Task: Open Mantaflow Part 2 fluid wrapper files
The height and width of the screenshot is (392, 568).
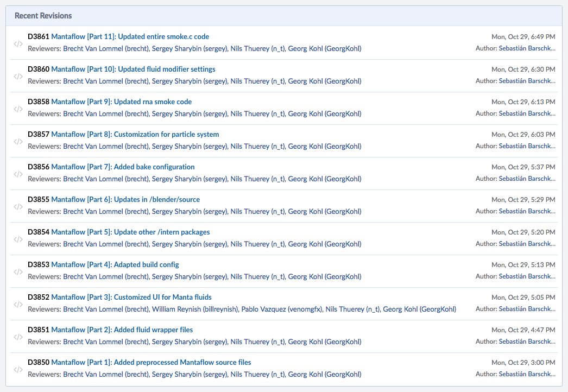Action: click(x=122, y=330)
